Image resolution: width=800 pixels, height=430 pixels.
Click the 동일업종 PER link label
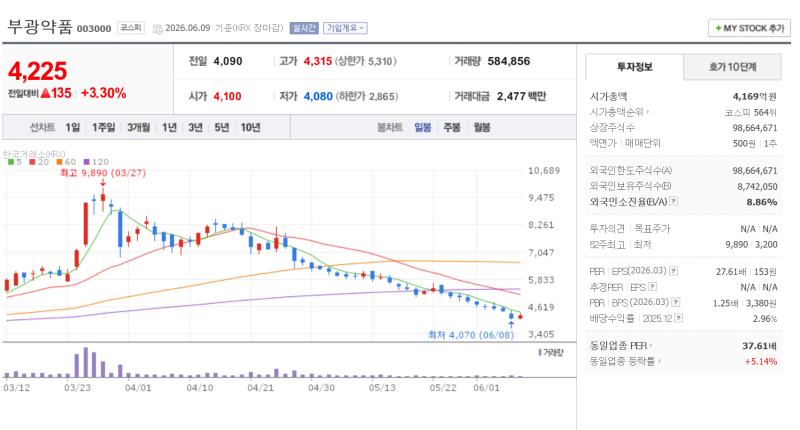click(618, 345)
